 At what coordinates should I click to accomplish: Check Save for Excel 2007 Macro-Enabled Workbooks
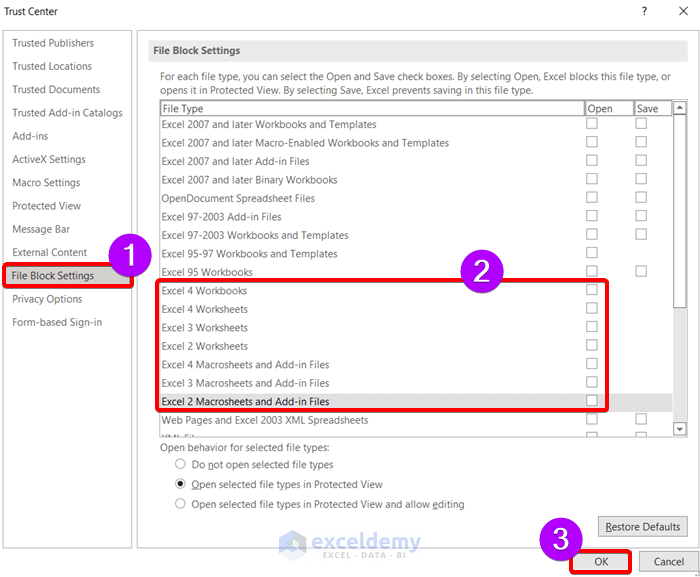(x=641, y=142)
